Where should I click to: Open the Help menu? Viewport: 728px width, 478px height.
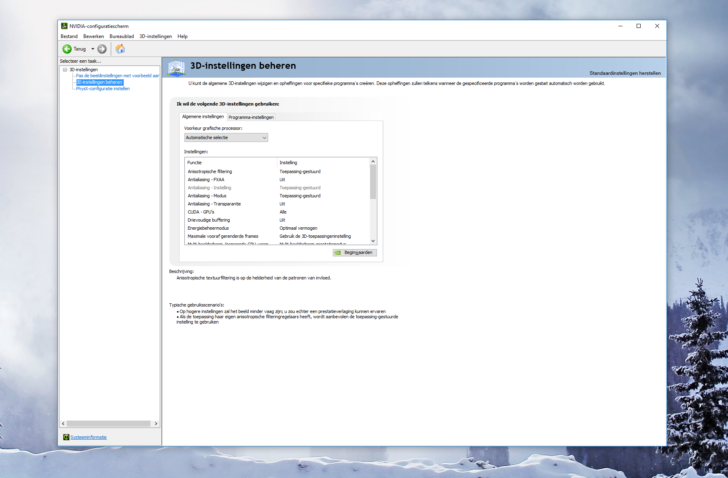click(x=182, y=36)
